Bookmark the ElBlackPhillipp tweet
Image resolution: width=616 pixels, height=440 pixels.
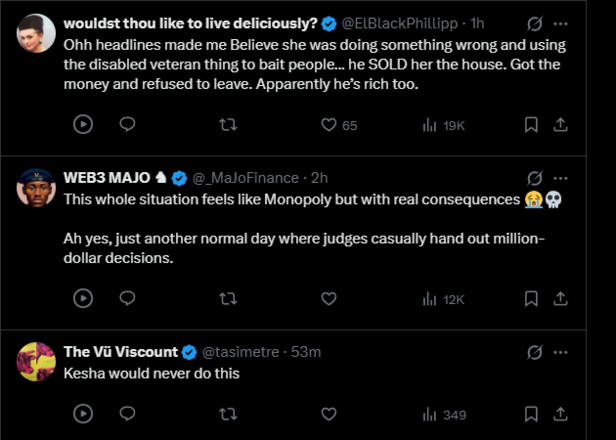pyautogui.click(x=532, y=125)
